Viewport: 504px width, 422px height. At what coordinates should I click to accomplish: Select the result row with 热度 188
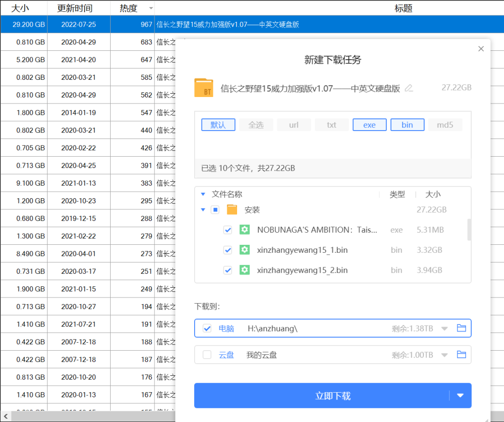click(88, 342)
